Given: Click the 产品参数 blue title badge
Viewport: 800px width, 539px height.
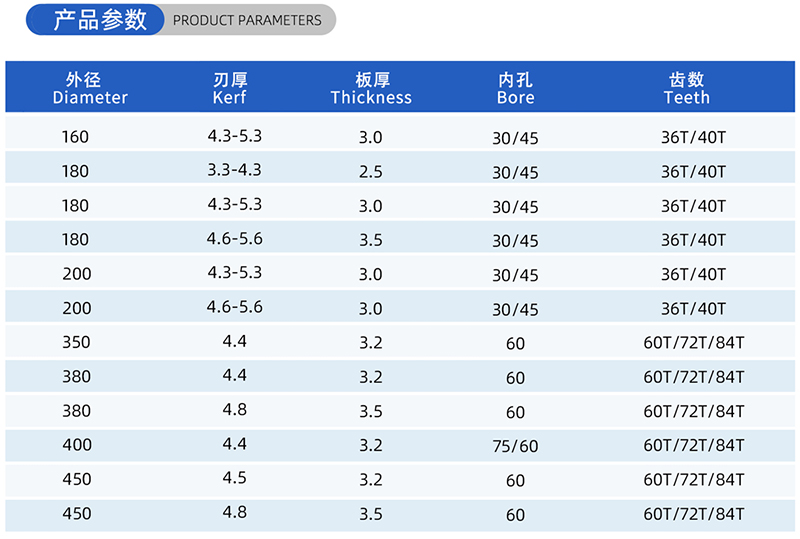Looking at the screenshot, I should coord(98,20).
